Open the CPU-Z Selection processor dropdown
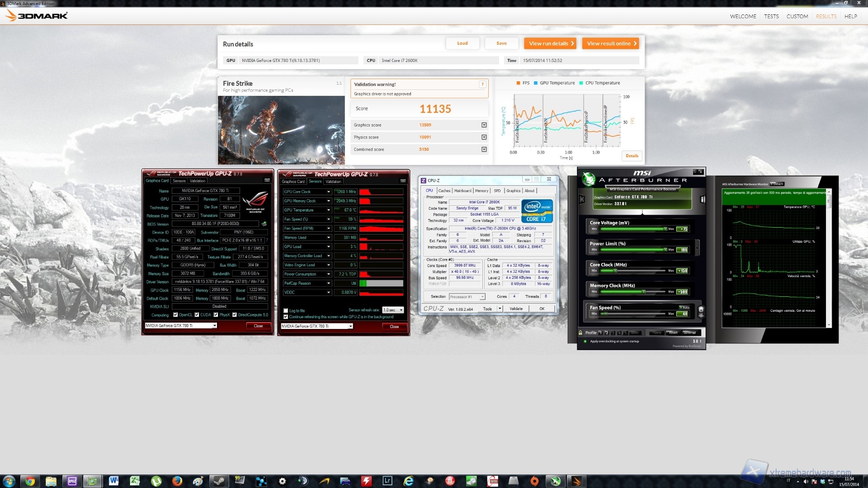868x488 pixels. tap(482, 296)
